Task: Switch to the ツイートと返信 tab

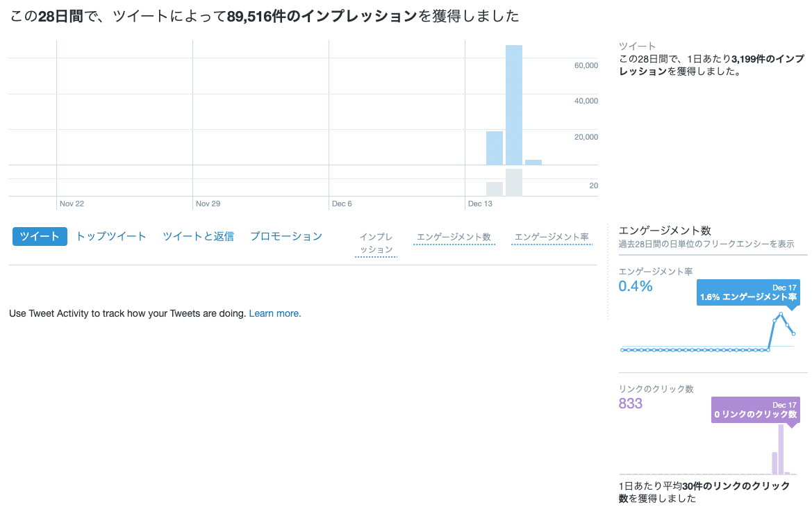Action: tap(198, 236)
